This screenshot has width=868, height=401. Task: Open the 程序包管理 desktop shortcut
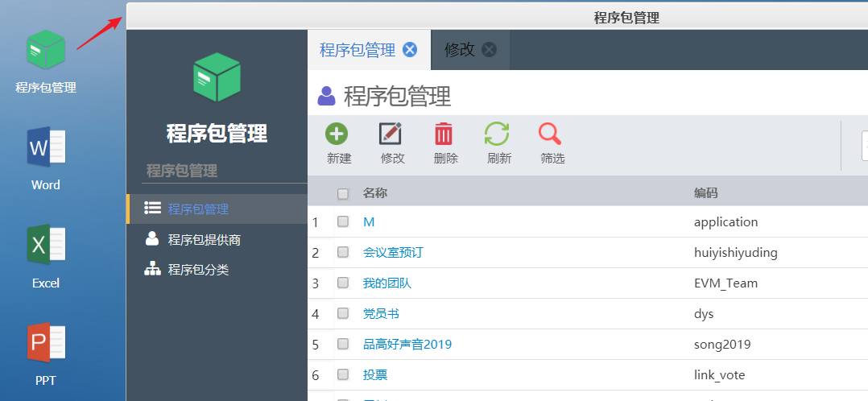(x=46, y=51)
